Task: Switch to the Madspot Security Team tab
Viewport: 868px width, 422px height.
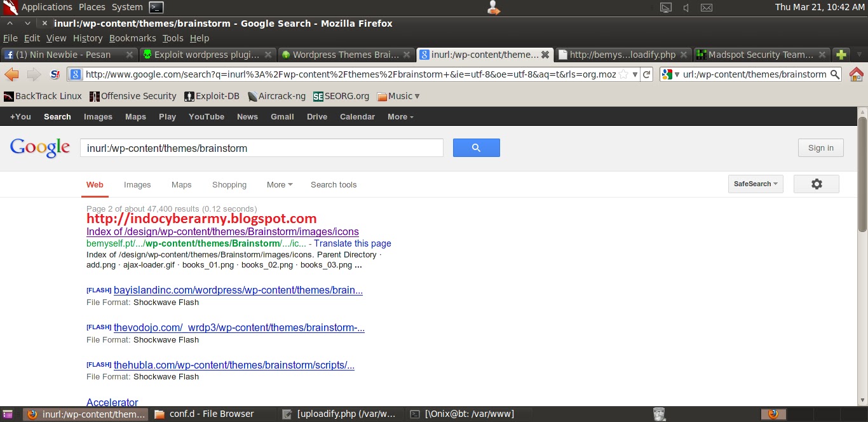Action: pyautogui.click(x=760, y=55)
